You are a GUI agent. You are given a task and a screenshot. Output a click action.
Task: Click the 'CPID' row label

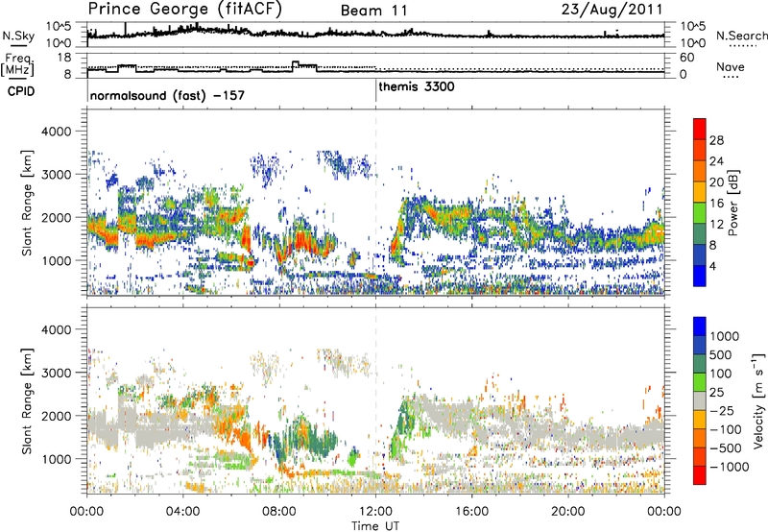[x=21, y=91]
